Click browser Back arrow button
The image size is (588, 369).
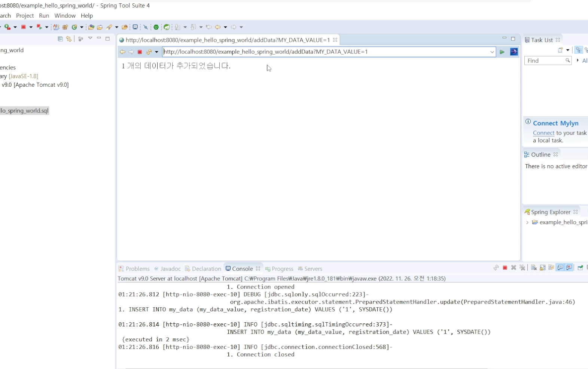tap(122, 52)
